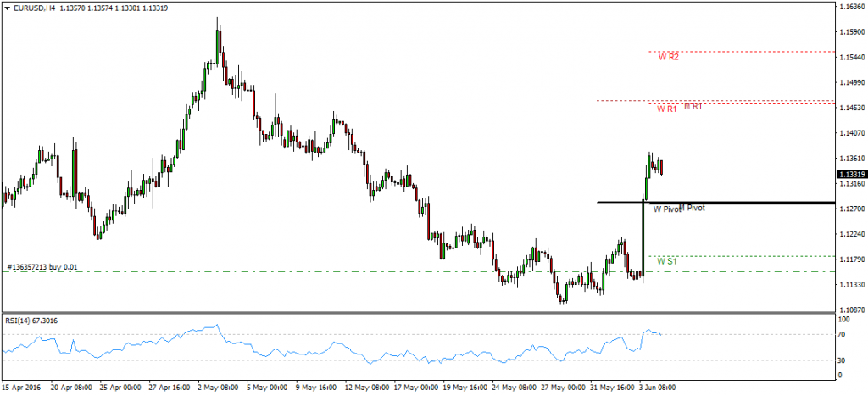The height and width of the screenshot is (396, 868).
Task: Select the W R1 resistance label
Action: [x=668, y=109]
